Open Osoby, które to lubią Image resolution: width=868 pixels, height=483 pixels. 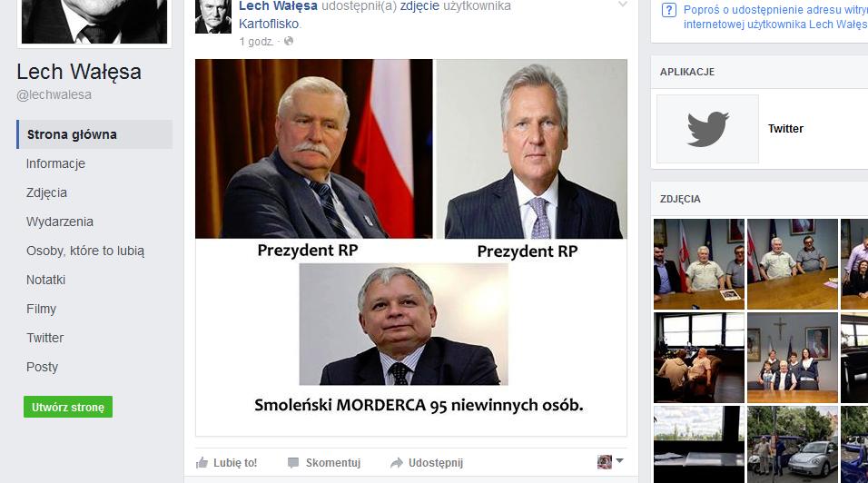tap(85, 251)
